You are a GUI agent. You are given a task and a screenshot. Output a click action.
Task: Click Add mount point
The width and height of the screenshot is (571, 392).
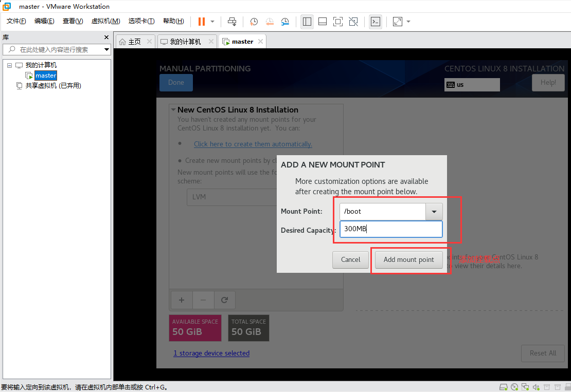[408, 259]
